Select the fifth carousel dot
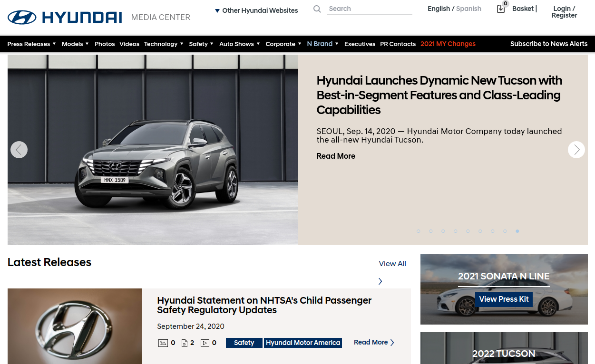595x364 pixels. 468,231
